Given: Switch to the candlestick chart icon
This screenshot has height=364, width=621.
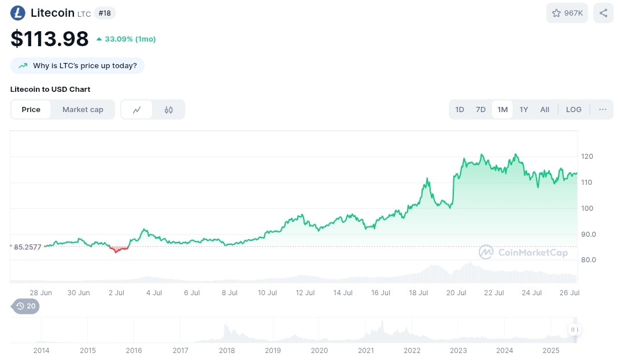Looking at the screenshot, I should (169, 110).
